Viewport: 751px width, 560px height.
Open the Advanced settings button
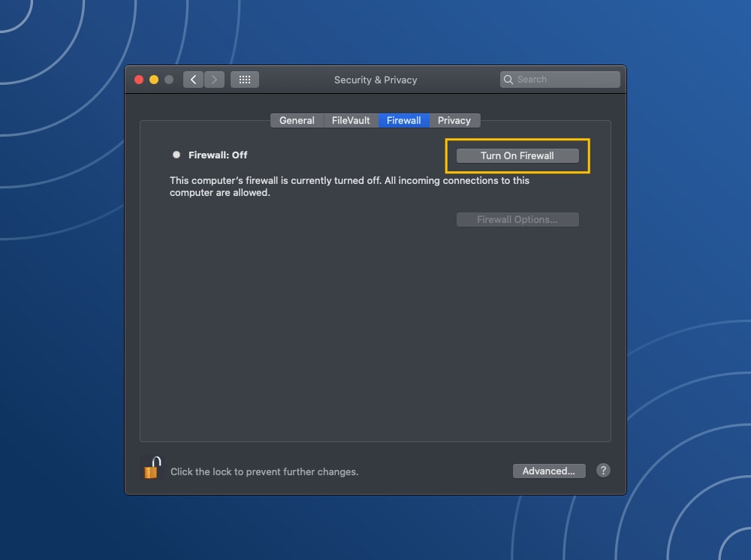point(549,471)
